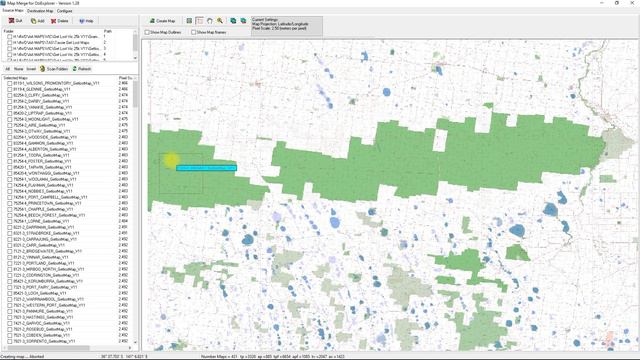Click the horizontal scrollbar right arrow
The width and height of the screenshot is (640, 360).
(130, 348)
